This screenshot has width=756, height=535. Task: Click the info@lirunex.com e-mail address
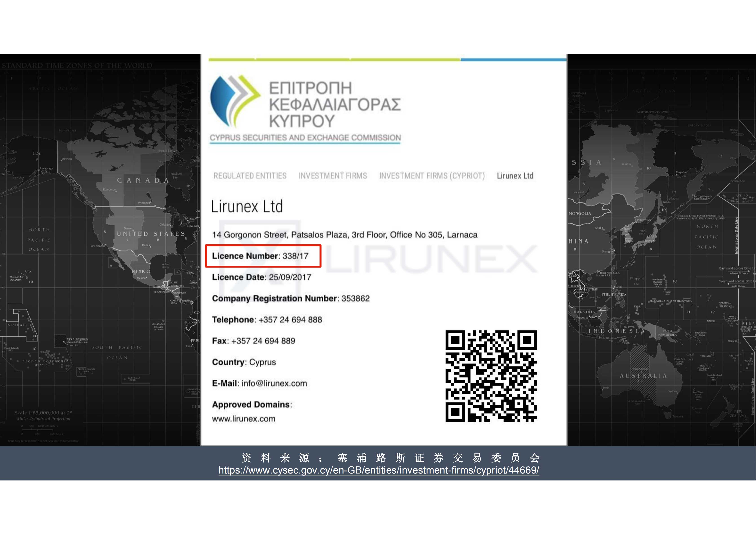pyautogui.click(x=274, y=384)
